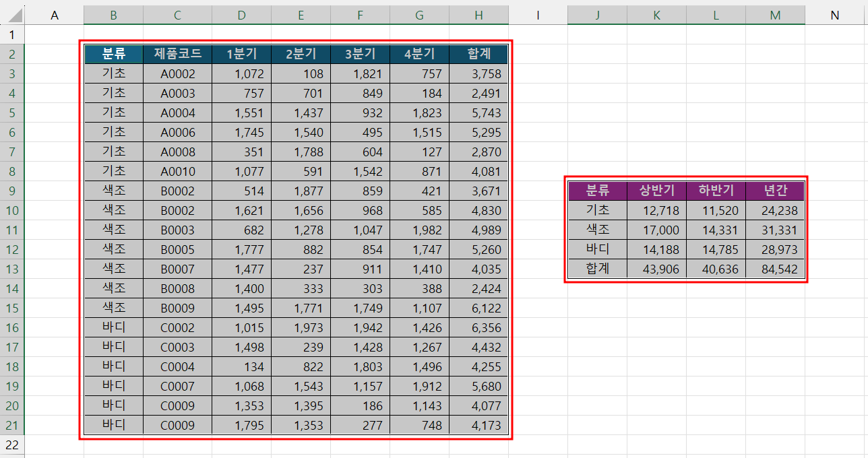Select the cell with value 134
Image resolution: width=868 pixels, height=458 pixels.
click(x=241, y=367)
